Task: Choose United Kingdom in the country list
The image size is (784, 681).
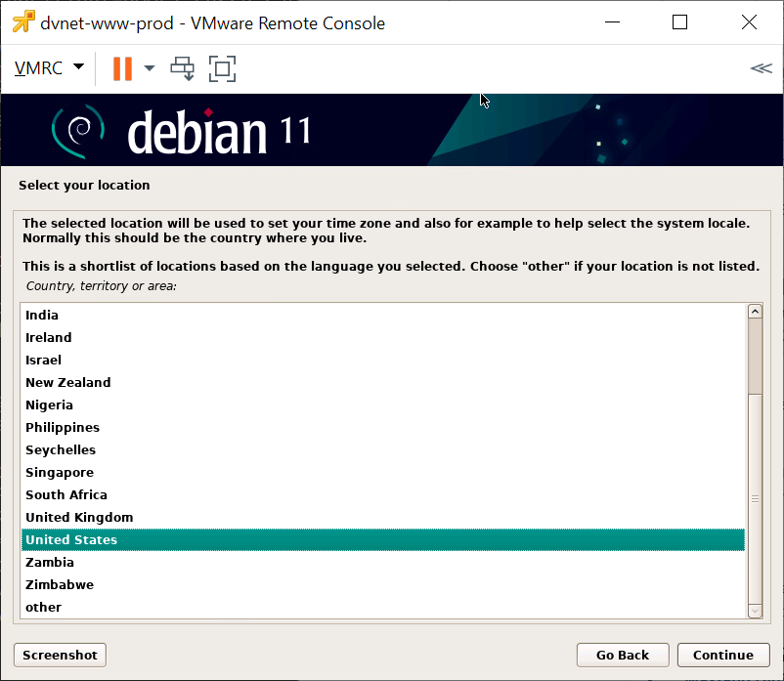Action: pos(79,517)
